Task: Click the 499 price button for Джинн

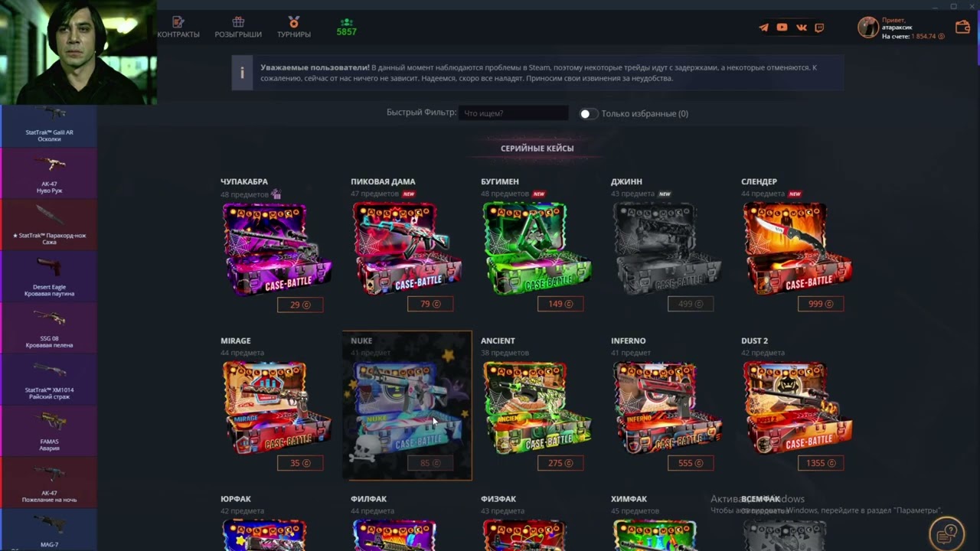Action: (691, 305)
